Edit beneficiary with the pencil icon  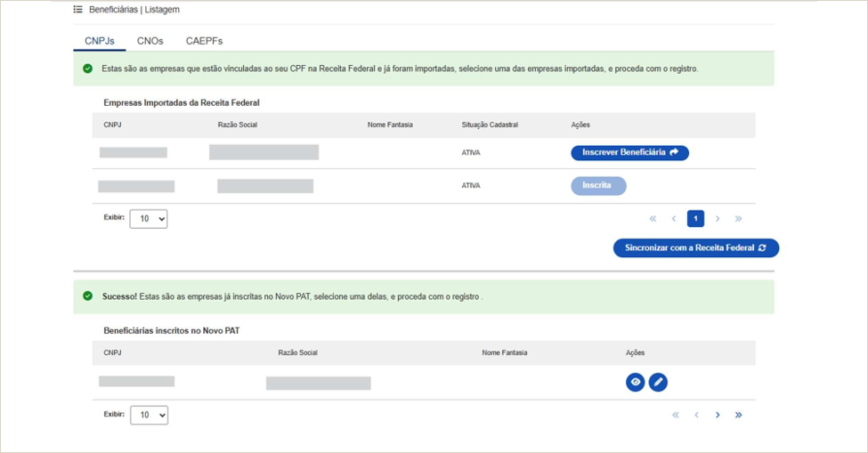[658, 382]
